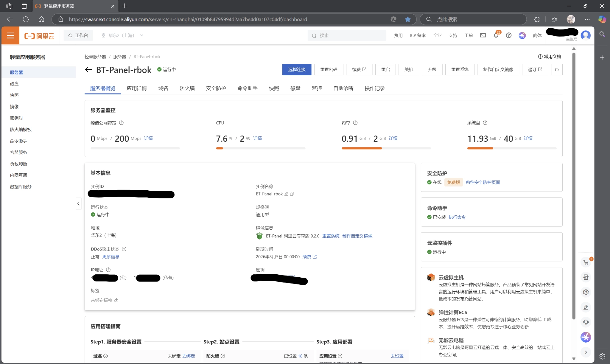Open the Cloud Shell terminal icon
The width and height of the screenshot is (610, 364).
click(483, 35)
